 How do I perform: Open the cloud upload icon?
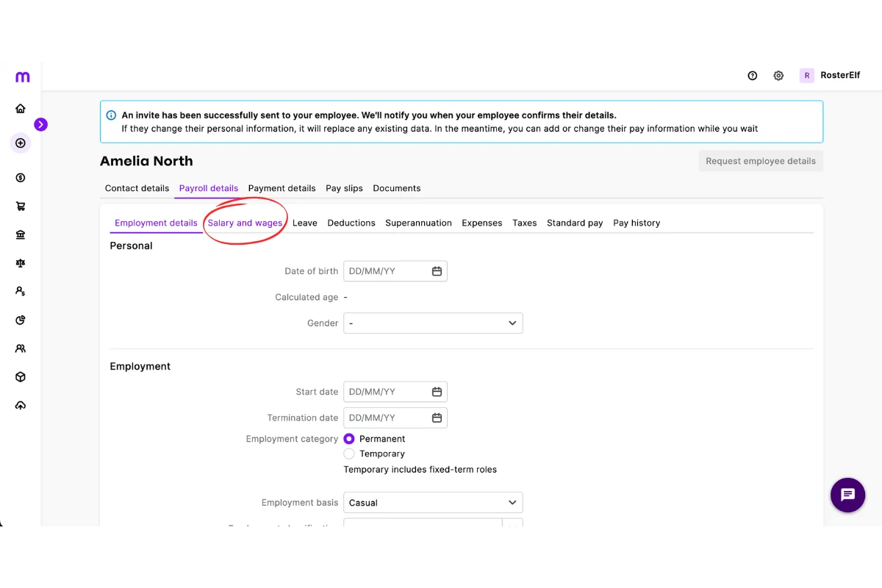coord(21,406)
